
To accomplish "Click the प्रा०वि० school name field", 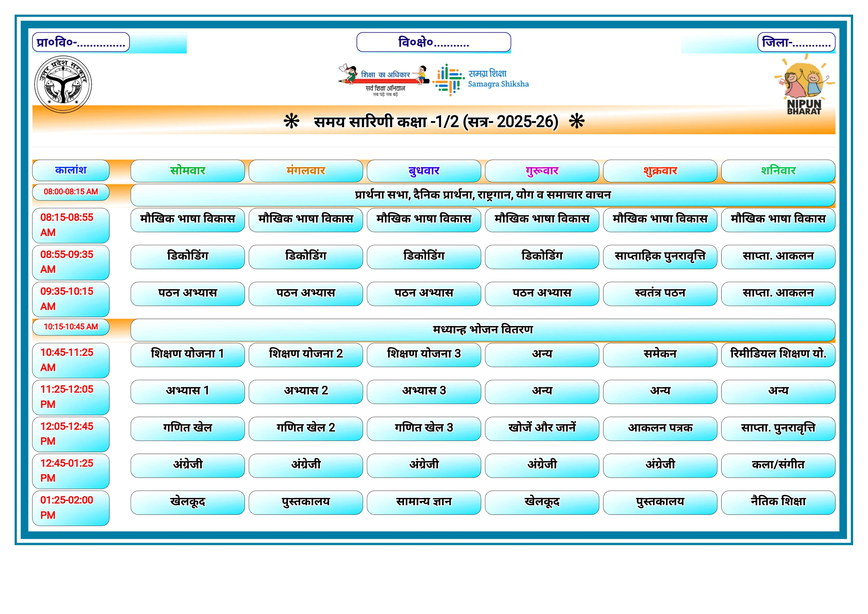I will (x=81, y=42).
